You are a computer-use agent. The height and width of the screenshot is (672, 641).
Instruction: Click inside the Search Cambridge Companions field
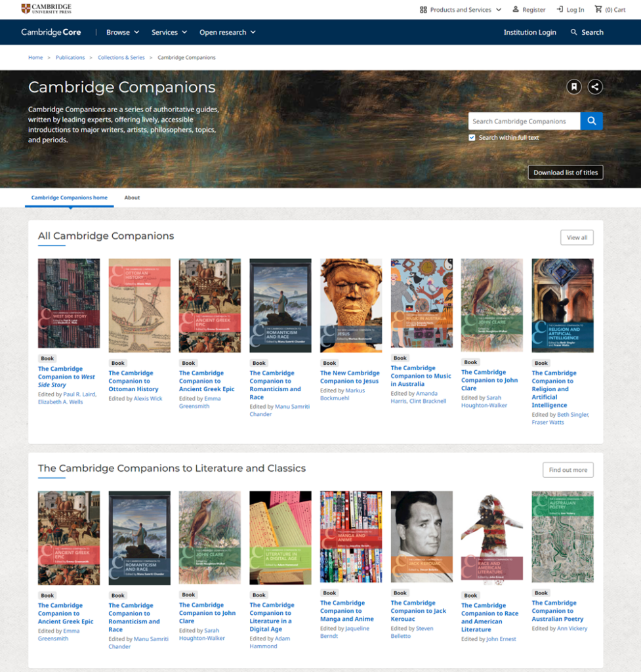[524, 121]
